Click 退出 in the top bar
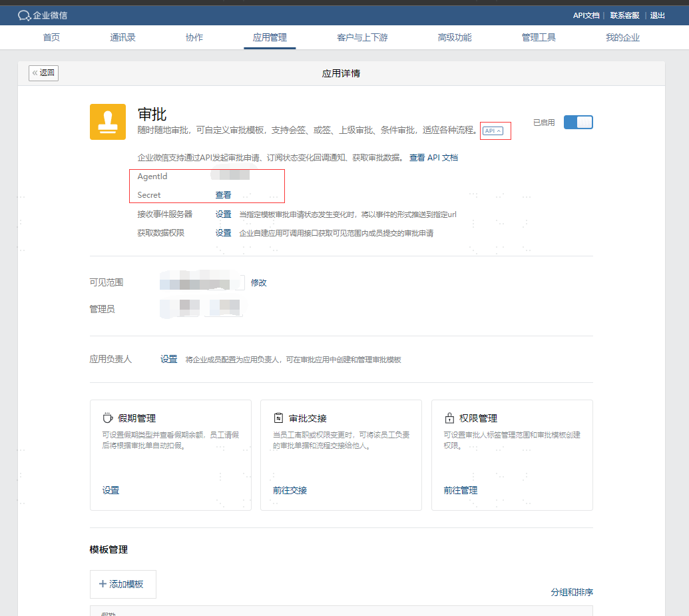689x616 pixels. click(657, 15)
